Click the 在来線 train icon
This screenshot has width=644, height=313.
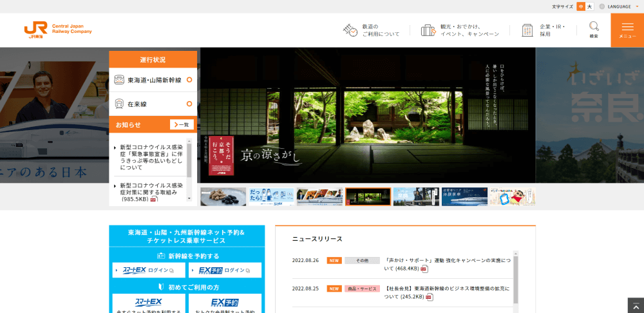click(119, 104)
